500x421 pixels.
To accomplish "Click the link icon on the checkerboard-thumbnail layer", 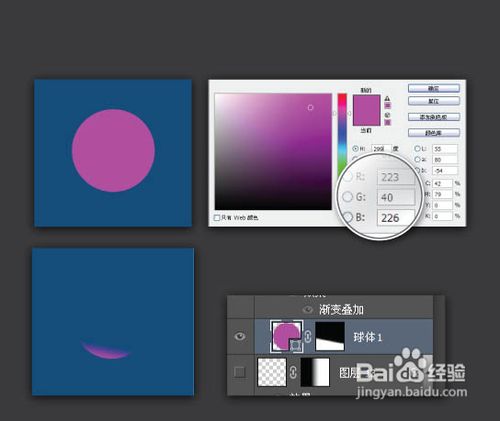I will coord(293,372).
